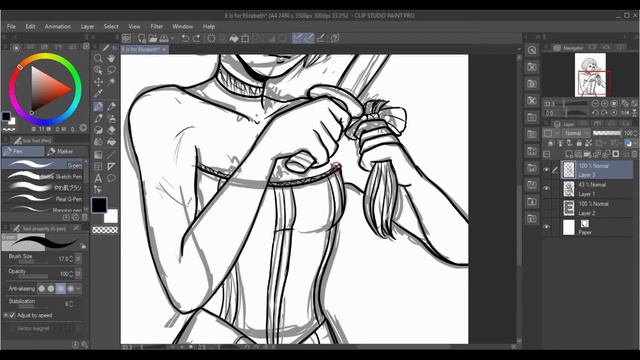Select the Ruler tool

111,167
